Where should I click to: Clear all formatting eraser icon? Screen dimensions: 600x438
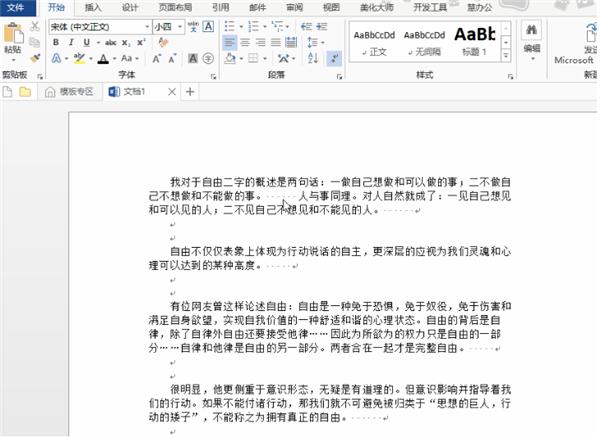[x=164, y=42]
